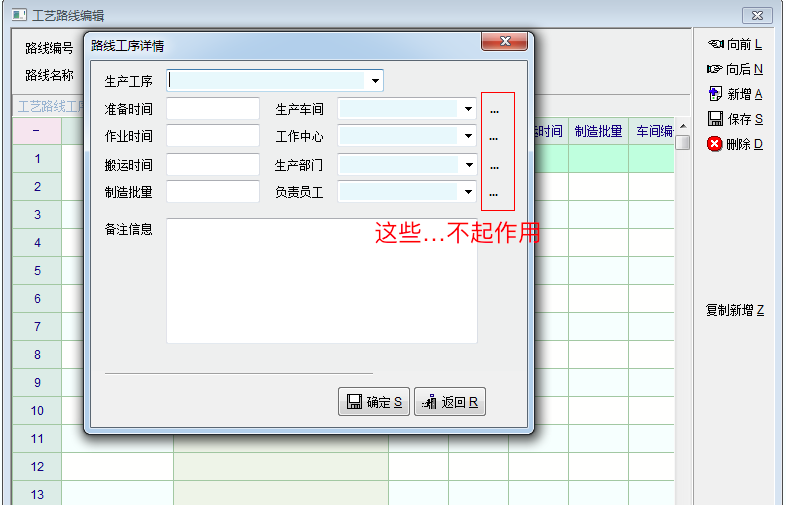Click the grid's vertical scrollbar up arrow
Screen dimensions: 786x505
(x=683, y=126)
